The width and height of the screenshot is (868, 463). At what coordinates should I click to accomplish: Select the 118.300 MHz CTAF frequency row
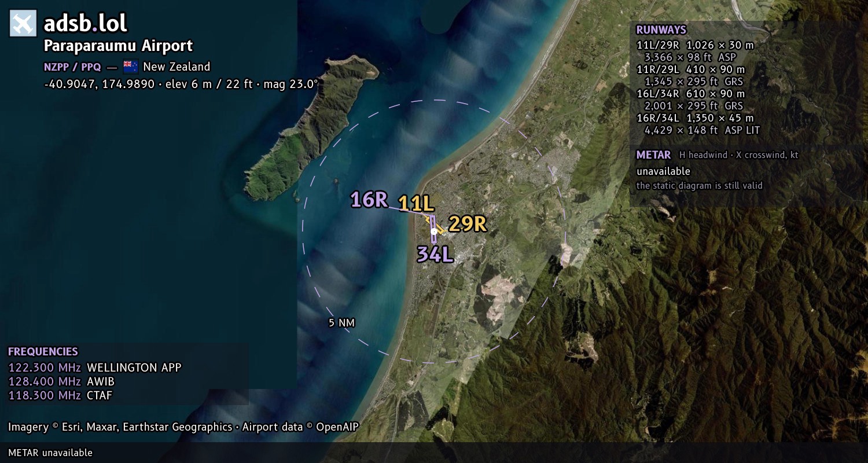tap(60, 395)
